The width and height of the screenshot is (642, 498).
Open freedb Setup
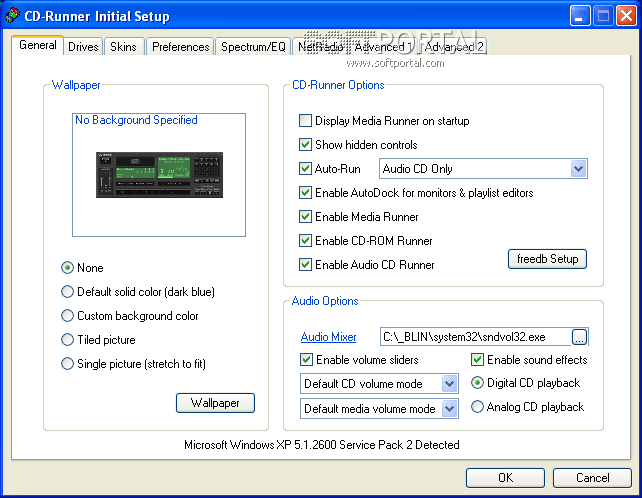pos(547,259)
